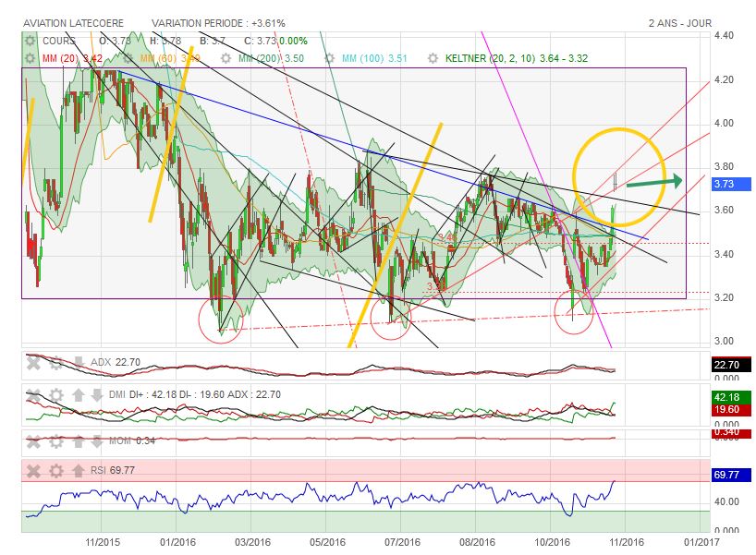Move the MOM panel up
Image resolution: width=756 pixels, height=555 pixels.
(79, 440)
